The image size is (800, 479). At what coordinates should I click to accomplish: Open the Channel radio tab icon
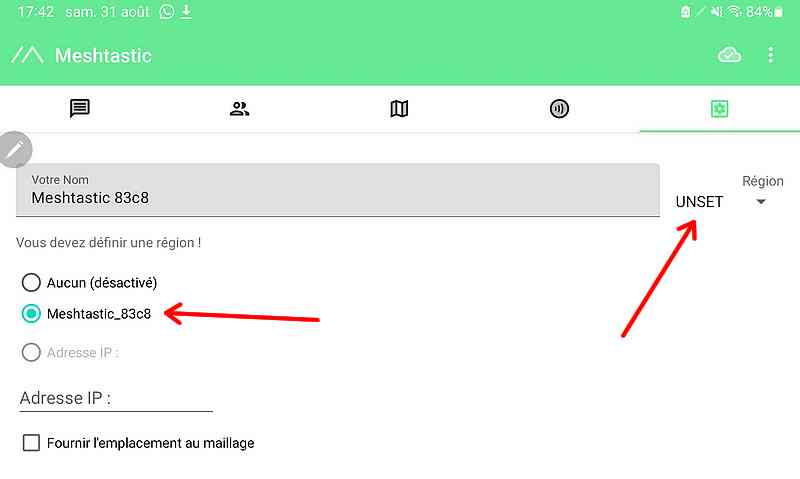(559, 109)
